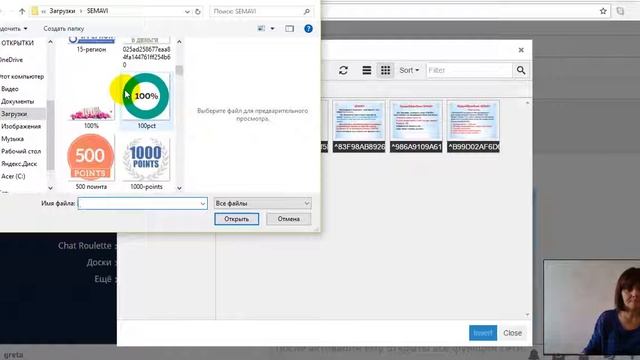640x360 pixels.
Task: Open help with the blue question mark
Action: 308,29
